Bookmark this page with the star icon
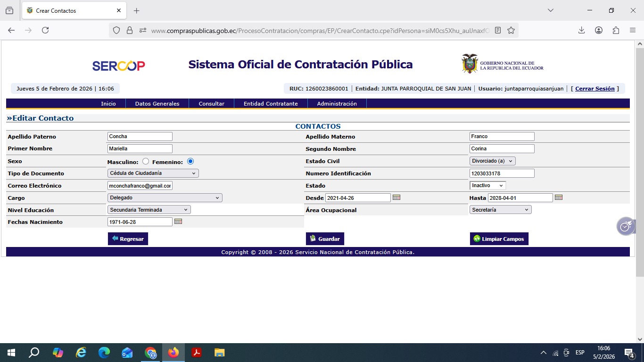The image size is (644, 362). coord(511,30)
